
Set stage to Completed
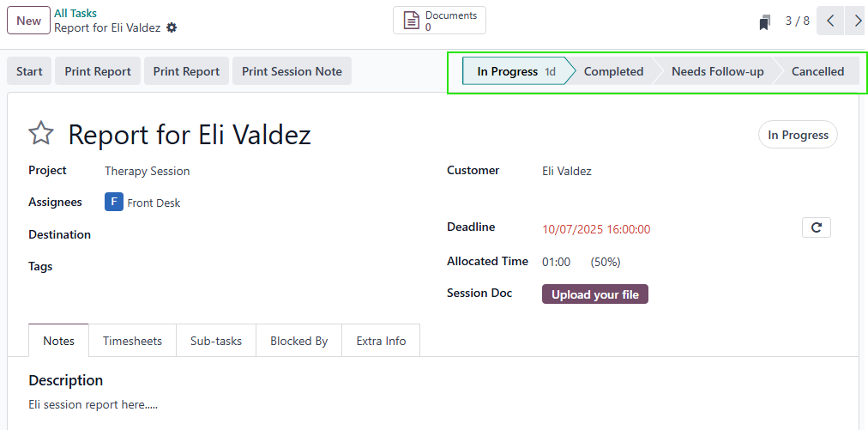coord(613,72)
